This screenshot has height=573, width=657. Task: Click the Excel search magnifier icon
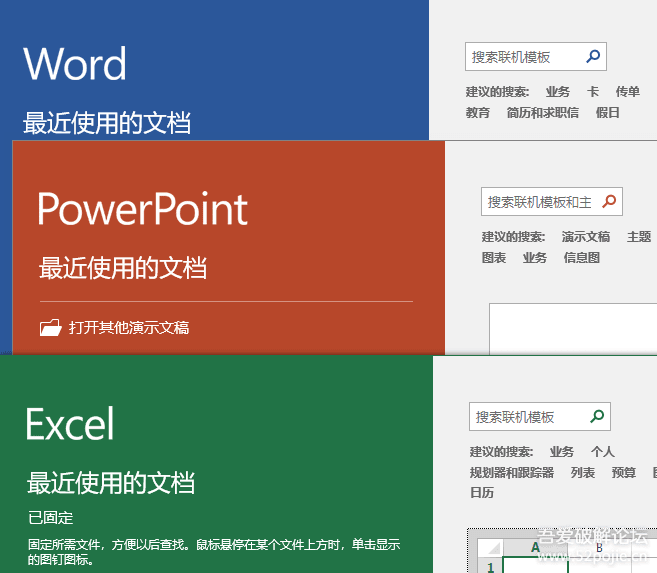pos(597,416)
